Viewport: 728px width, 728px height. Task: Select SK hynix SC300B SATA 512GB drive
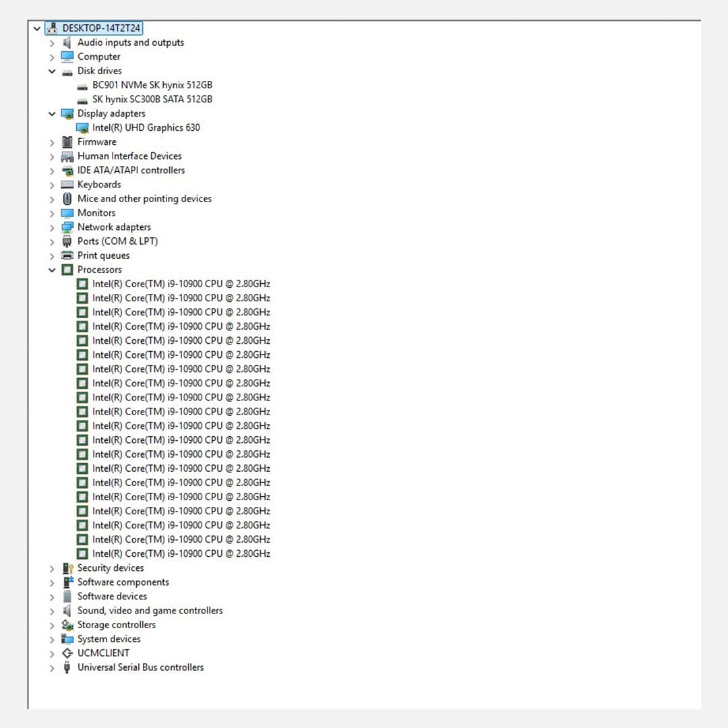click(152, 99)
